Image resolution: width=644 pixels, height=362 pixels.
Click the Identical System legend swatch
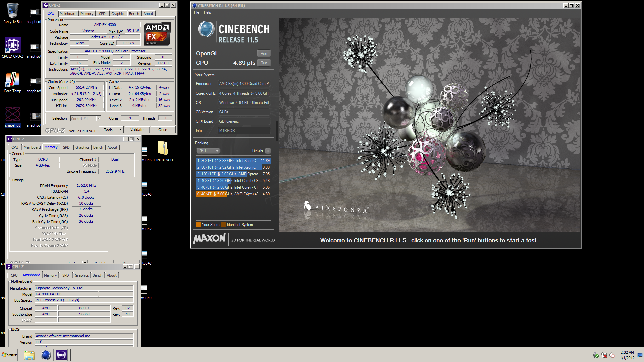click(x=223, y=225)
